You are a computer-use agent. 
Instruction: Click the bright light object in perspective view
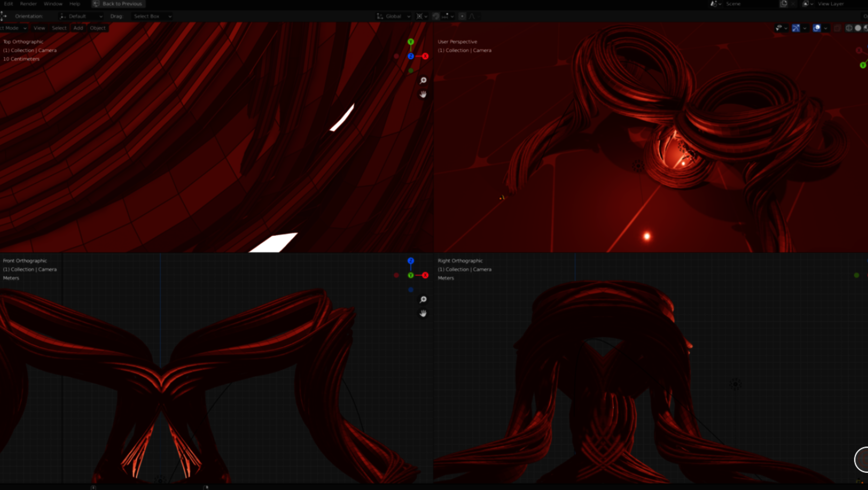tap(647, 236)
